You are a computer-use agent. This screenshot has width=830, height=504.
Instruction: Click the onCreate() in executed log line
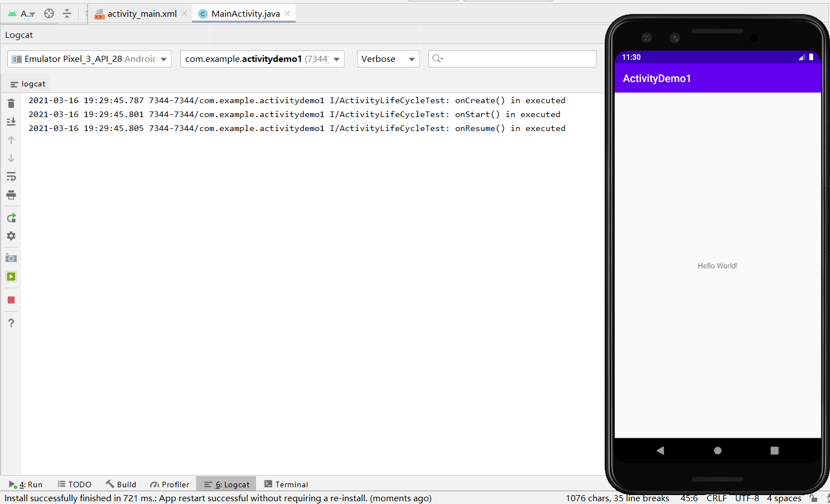click(x=297, y=100)
